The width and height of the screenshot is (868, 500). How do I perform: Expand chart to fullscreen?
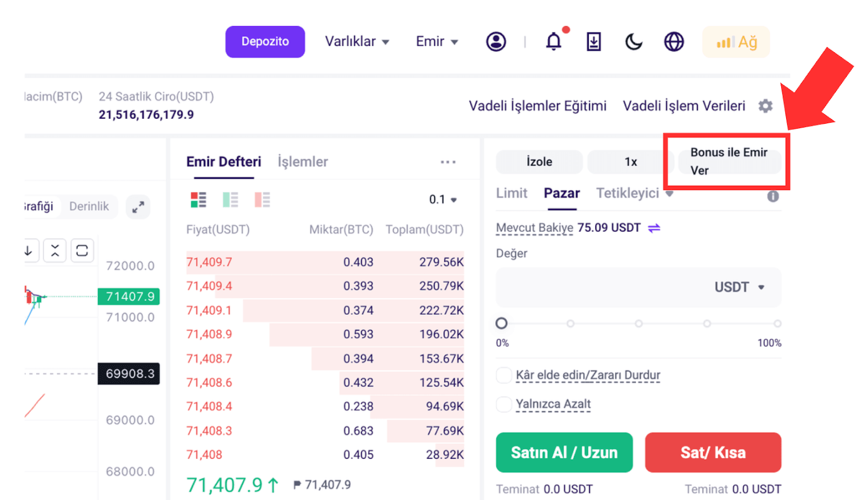click(x=138, y=207)
